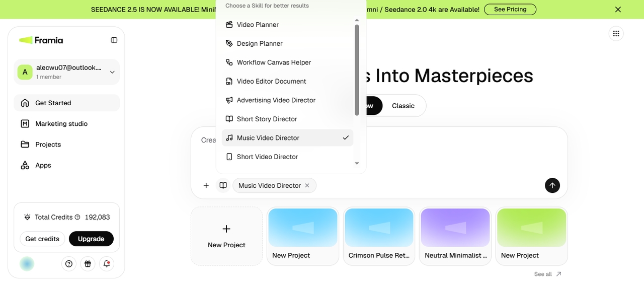Open the See all projects link
This screenshot has width=644, height=285.
548,274
